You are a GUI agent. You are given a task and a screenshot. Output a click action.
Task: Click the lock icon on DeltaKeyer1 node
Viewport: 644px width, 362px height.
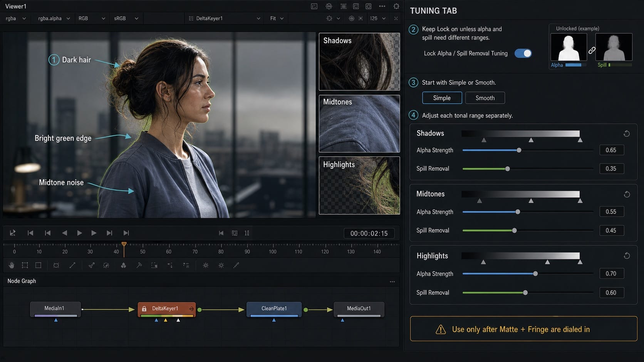(x=144, y=309)
